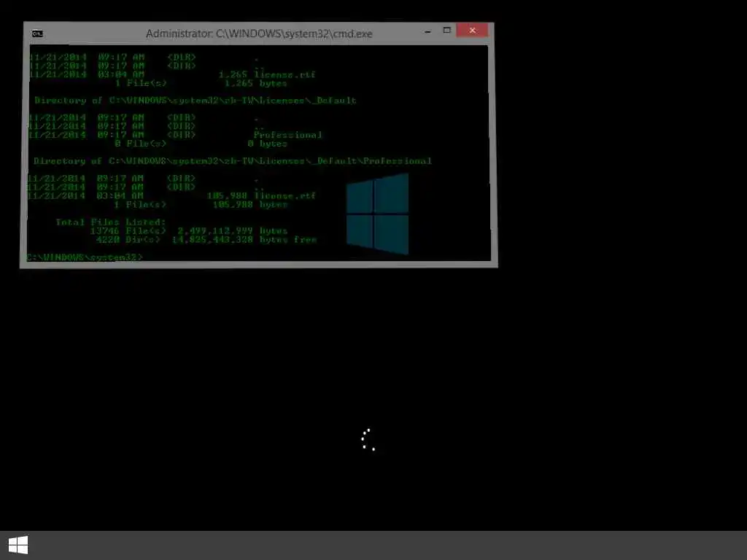Click the 'Total Files Listed:' line
The width and height of the screenshot is (747, 560).
pyautogui.click(x=111, y=222)
